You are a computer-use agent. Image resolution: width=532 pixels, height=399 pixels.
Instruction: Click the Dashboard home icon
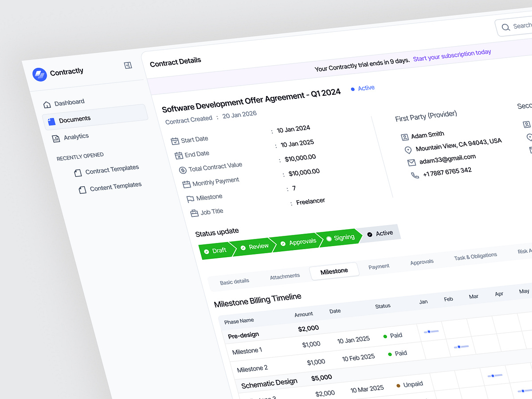(47, 105)
